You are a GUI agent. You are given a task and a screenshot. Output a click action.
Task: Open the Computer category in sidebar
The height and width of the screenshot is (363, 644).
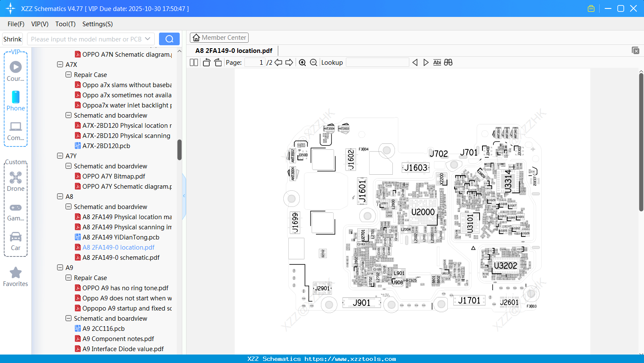16,131
